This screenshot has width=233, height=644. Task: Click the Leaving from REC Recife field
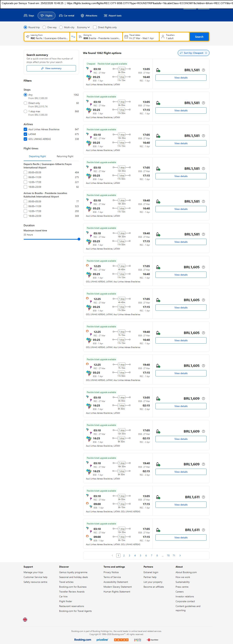(47, 37)
